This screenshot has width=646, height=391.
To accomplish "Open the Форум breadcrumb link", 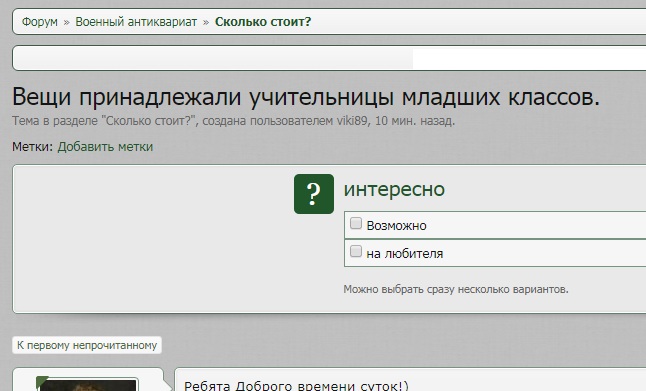I will [x=40, y=22].
